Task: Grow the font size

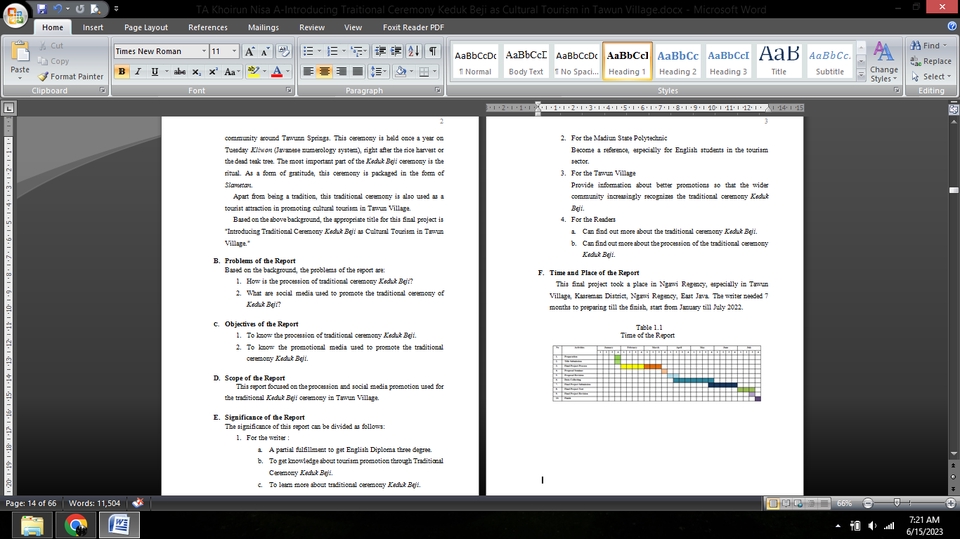Action: (x=249, y=51)
